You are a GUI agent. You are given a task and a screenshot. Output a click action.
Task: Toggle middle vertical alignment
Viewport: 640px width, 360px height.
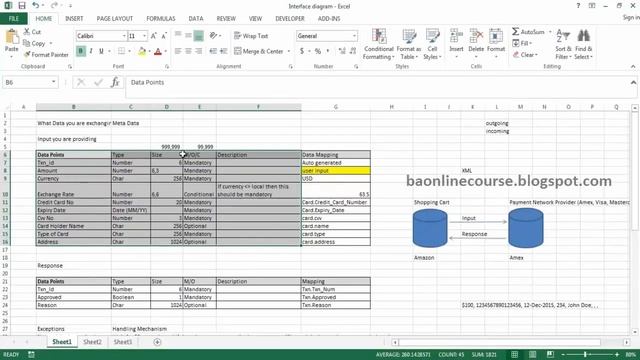[x=188, y=36]
